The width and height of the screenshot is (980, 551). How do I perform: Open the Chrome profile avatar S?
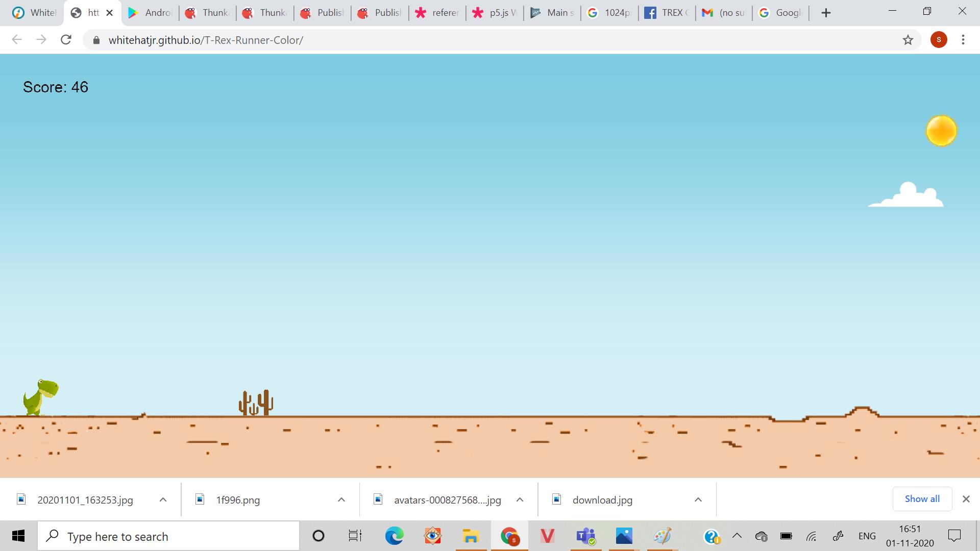[x=939, y=40]
